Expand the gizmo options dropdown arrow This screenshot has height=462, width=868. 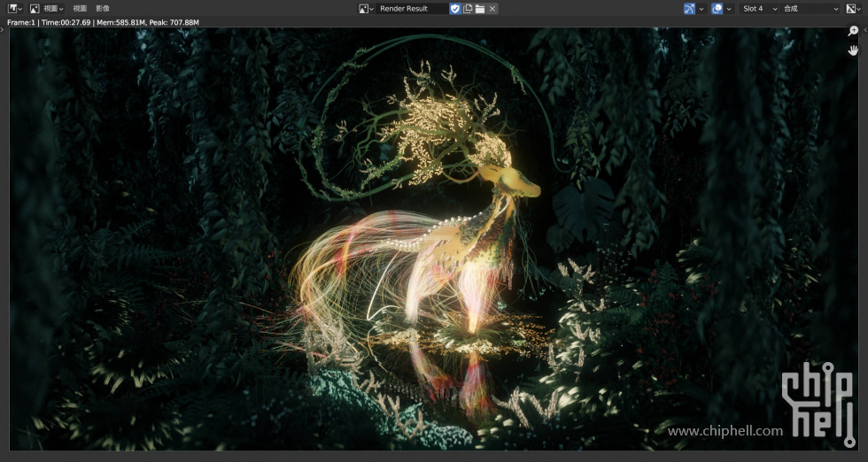coord(701,8)
